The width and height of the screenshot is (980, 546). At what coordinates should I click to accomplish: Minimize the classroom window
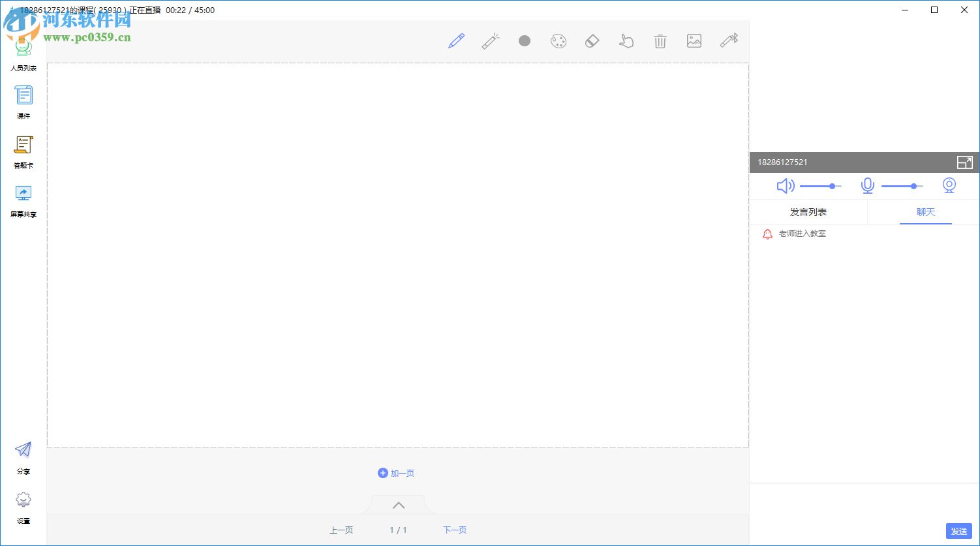pos(904,10)
